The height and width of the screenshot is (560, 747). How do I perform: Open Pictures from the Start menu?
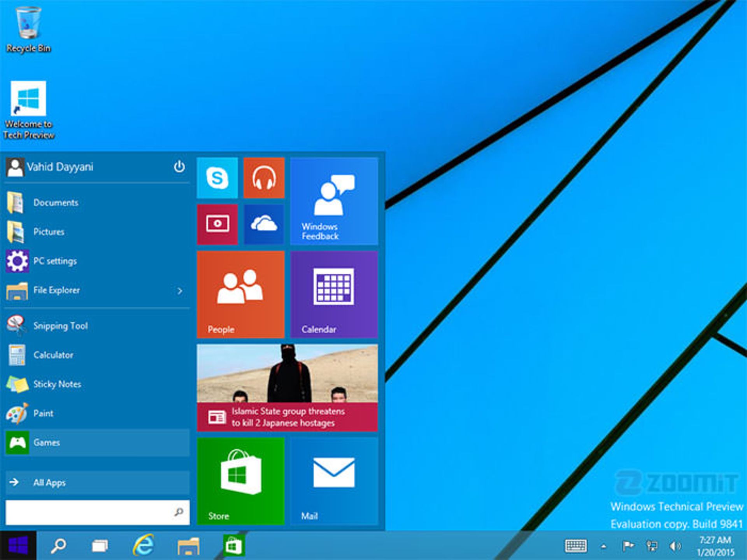point(97,232)
